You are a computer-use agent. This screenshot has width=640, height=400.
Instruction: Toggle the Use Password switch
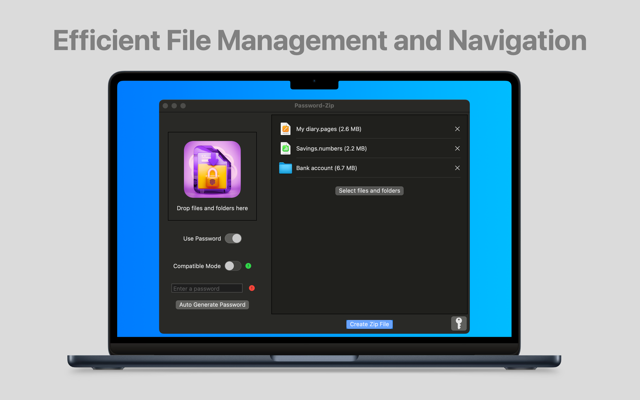coord(233,238)
